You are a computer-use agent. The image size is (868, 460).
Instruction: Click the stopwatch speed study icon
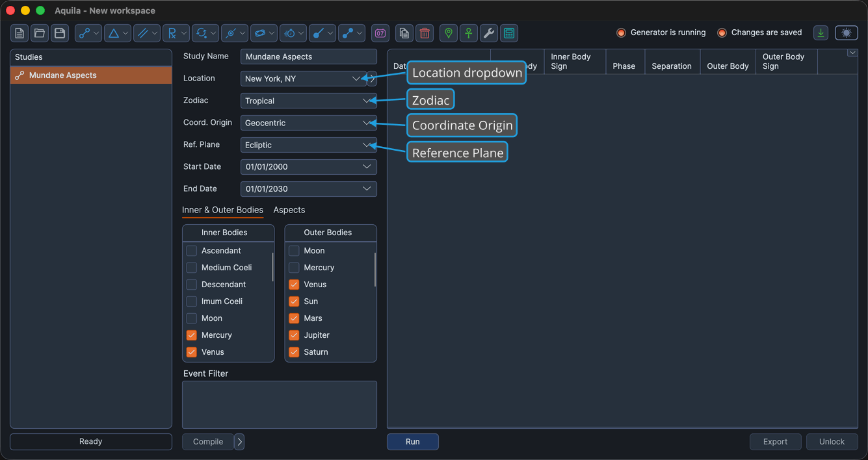(x=293, y=33)
